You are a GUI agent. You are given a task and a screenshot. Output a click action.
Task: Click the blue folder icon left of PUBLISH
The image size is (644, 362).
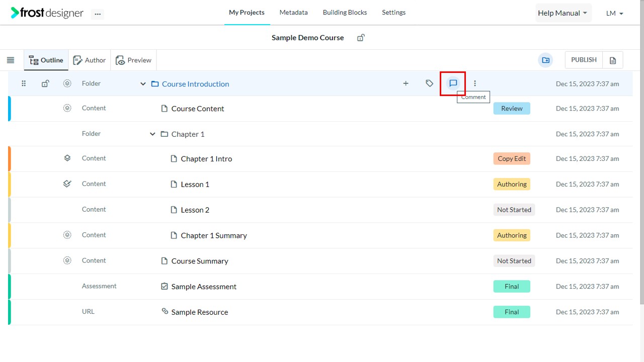coord(545,60)
